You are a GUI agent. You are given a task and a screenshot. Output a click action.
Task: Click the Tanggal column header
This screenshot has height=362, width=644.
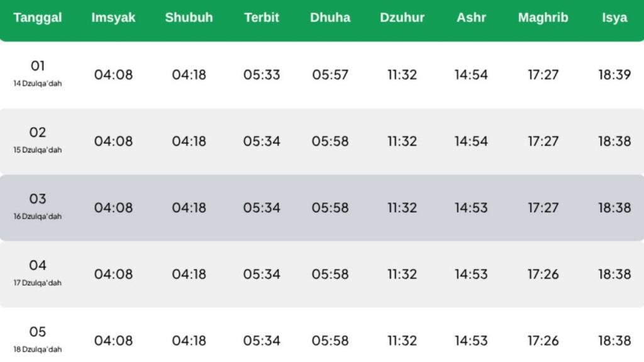coord(37,18)
